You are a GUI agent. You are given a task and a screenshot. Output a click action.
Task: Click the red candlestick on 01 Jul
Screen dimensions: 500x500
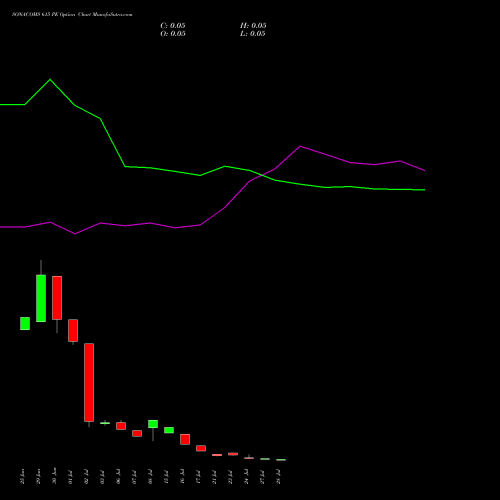click(x=73, y=330)
